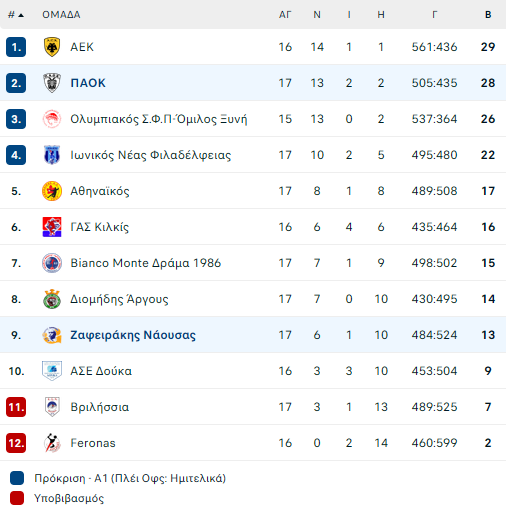Click the AEK team crest icon
The width and height of the screenshot is (506, 508).
pyautogui.click(x=52, y=47)
